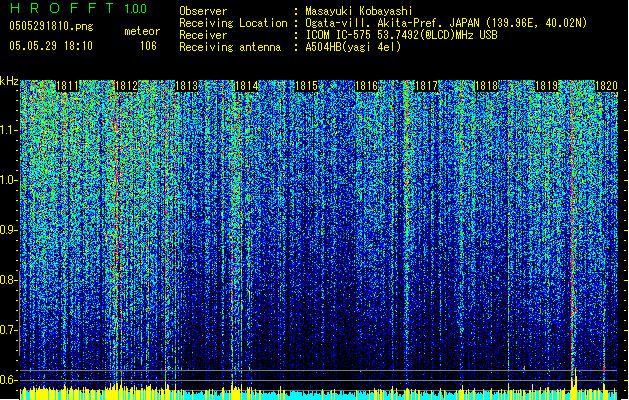Click the tall yellow power spike near 1819
The width and height of the screenshot is (629, 400).
[574, 384]
